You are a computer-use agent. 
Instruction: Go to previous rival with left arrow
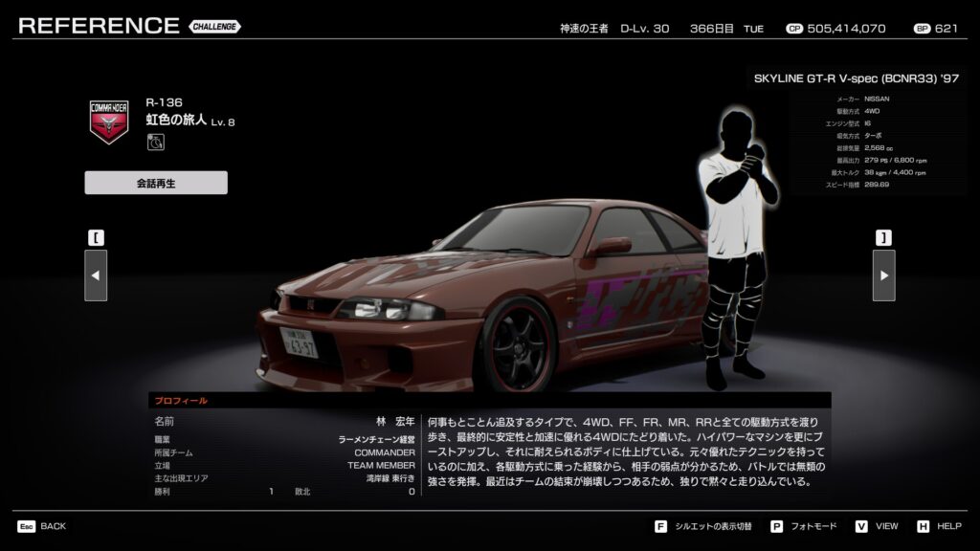96,275
